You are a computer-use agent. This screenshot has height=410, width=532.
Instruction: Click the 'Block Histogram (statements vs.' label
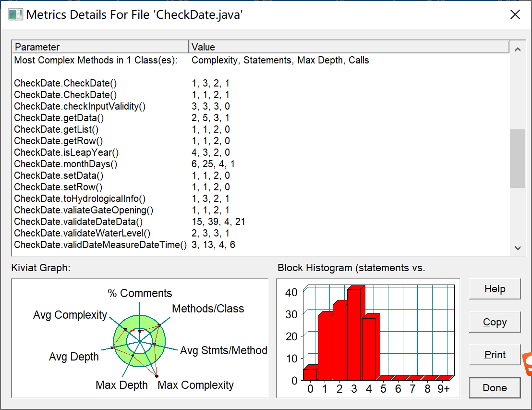[x=351, y=268]
